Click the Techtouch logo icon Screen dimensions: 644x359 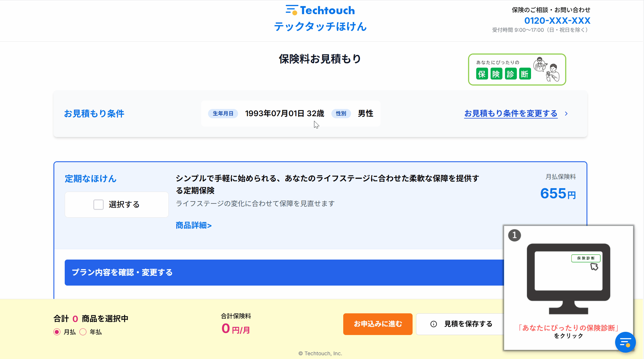click(292, 10)
